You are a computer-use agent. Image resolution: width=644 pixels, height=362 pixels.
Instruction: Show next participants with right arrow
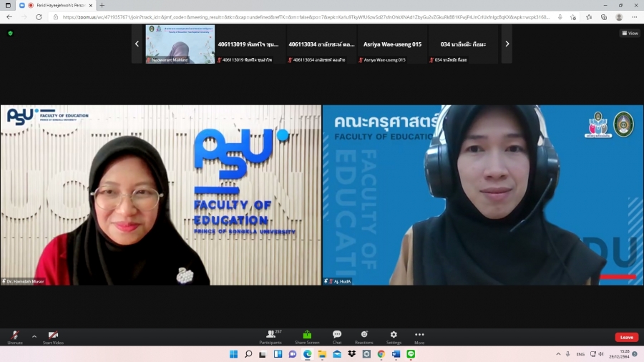[x=507, y=44]
